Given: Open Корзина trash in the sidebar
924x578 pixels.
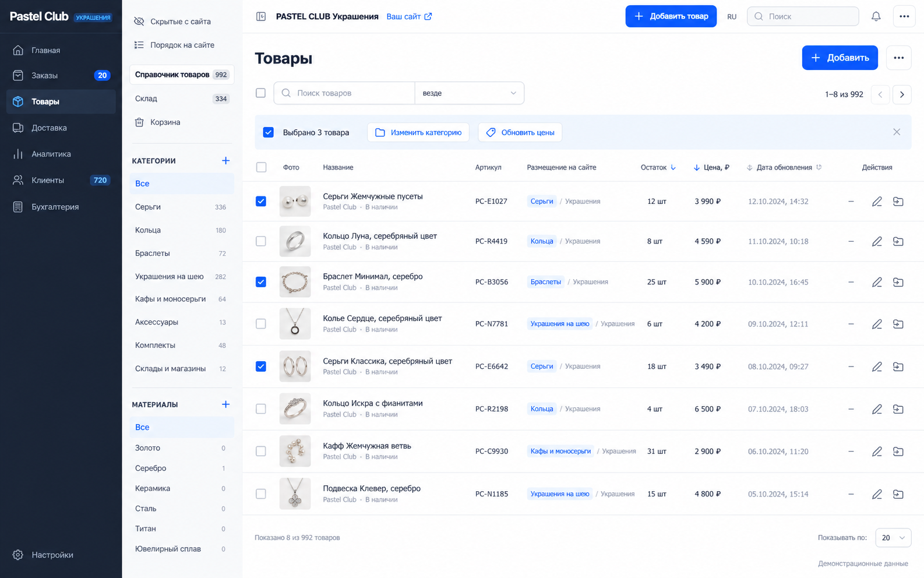Looking at the screenshot, I should (x=157, y=122).
